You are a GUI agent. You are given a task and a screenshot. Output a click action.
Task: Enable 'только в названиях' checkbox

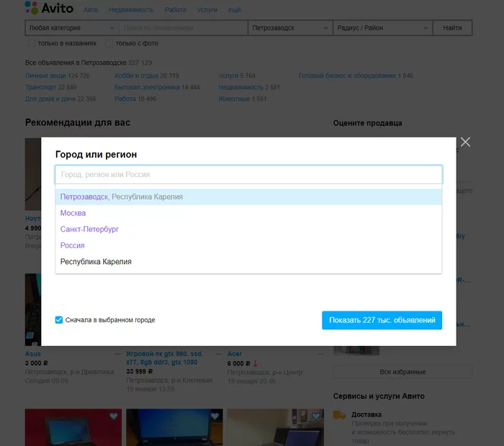pyautogui.click(x=31, y=43)
